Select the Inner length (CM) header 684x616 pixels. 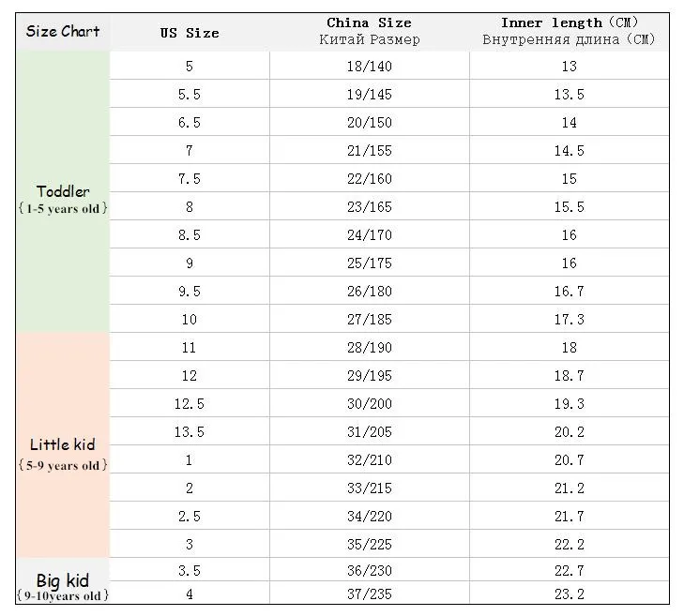(569, 31)
